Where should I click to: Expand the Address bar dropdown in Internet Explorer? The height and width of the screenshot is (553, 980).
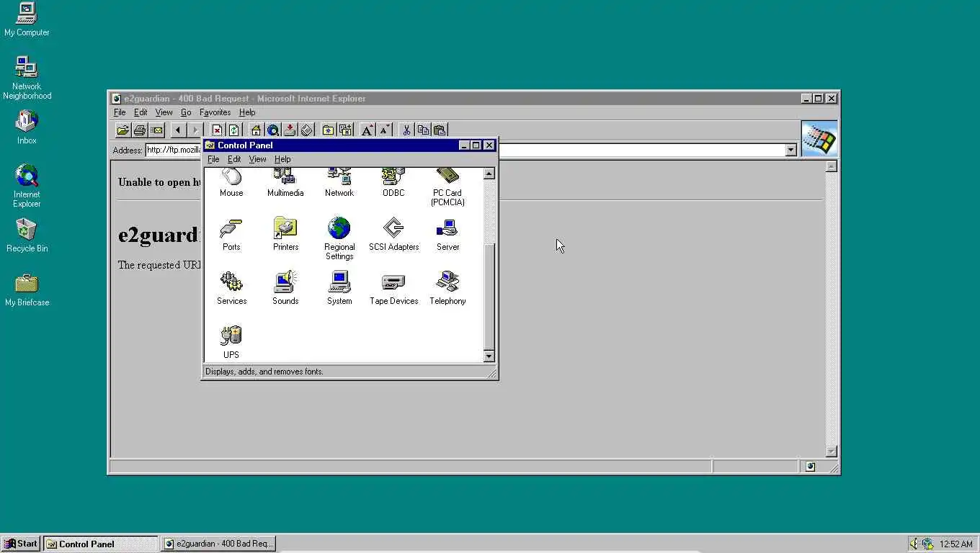(x=790, y=150)
